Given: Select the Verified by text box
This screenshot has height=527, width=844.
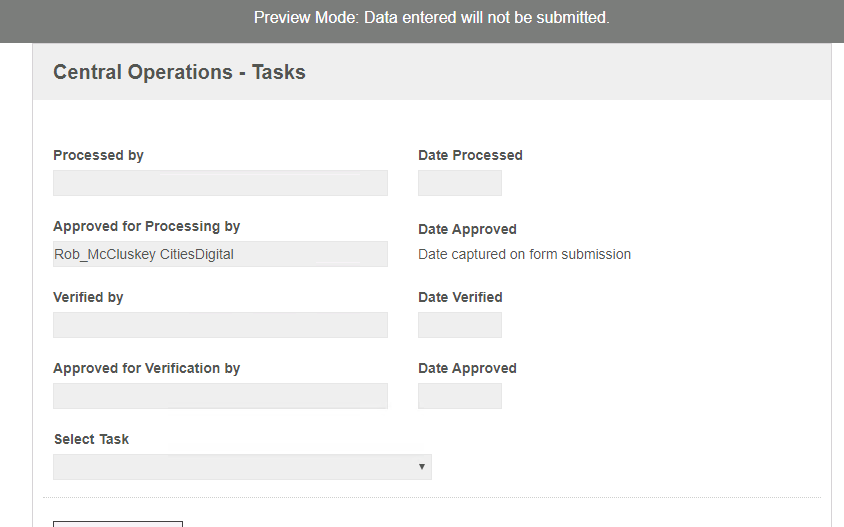Looking at the screenshot, I should point(220,325).
